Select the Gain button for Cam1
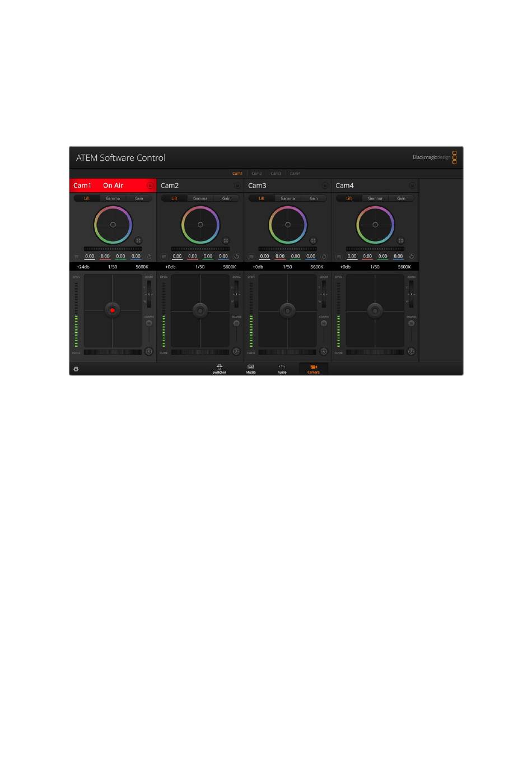This screenshot has width=532, height=777. (x=139, y=198)
